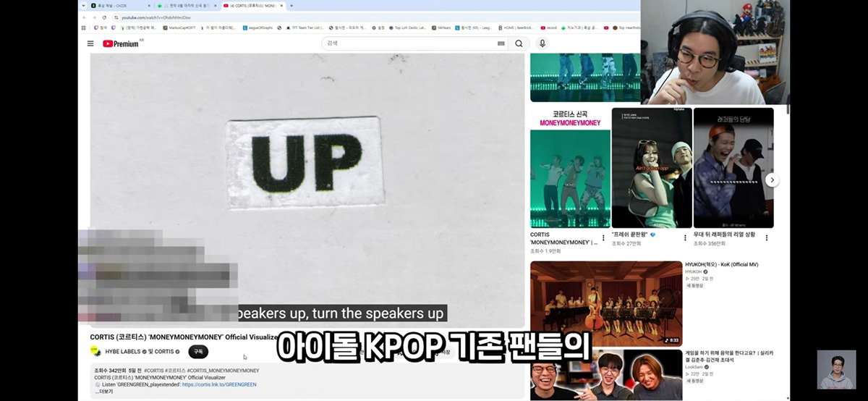Open the Top Hearthstone bookmark

pos(626,28)
